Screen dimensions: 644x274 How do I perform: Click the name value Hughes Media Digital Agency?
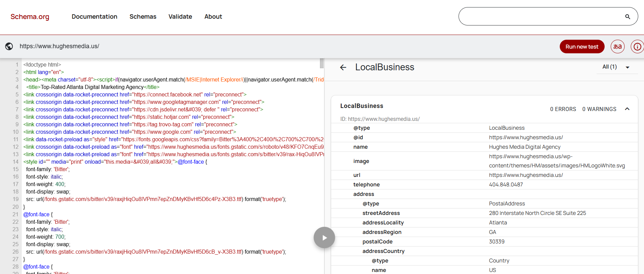pos(525,147)
